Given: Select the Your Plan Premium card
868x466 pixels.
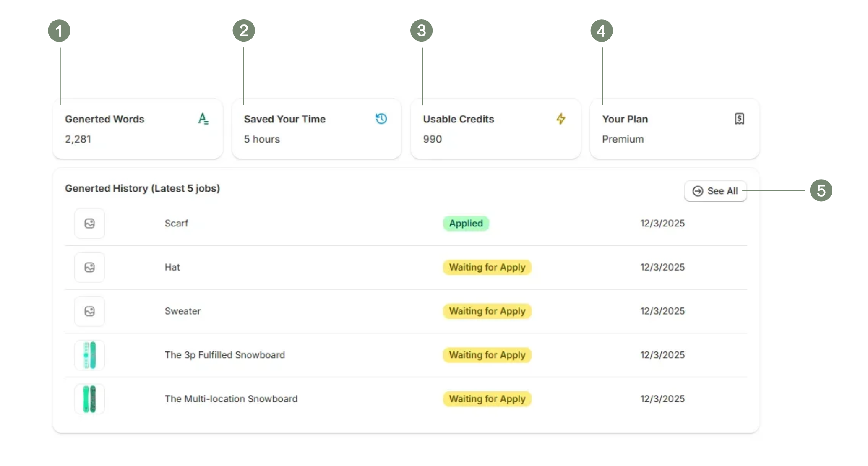Looking at the screenshot, I should pyautogui.click(x=674, y=129).
